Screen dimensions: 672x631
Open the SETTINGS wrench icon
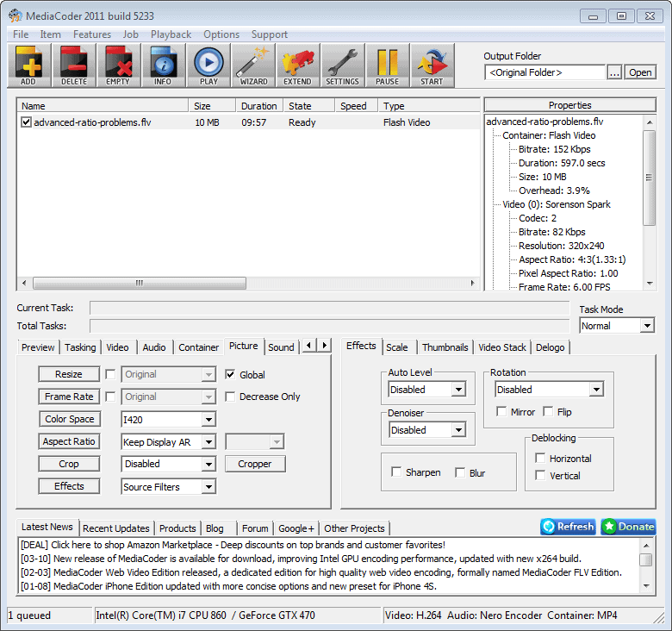[x=342, y=66]
